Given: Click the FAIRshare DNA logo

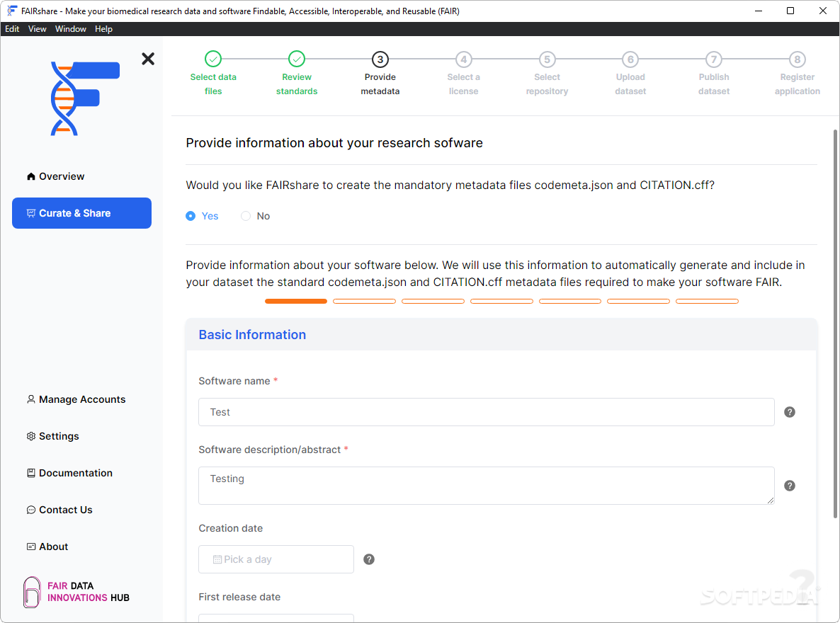Looking at the screenshot, I should [x=85, y=98].
